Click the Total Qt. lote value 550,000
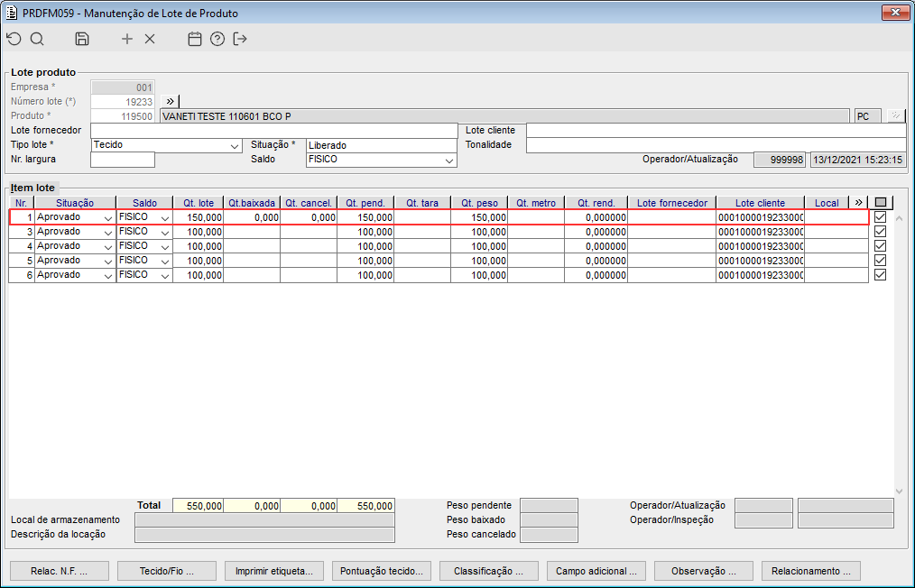 click(199, 506)
